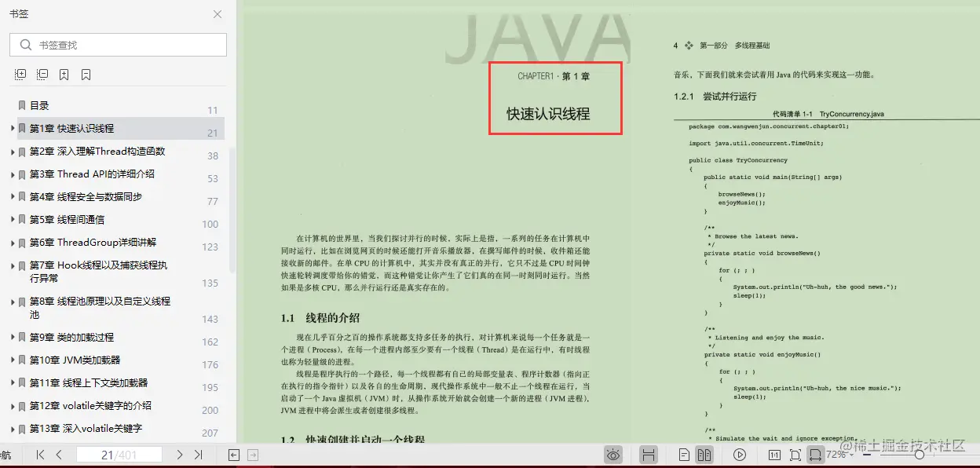
Task: Open the eye reading mode icon
Action: click(x=613, y=454)
